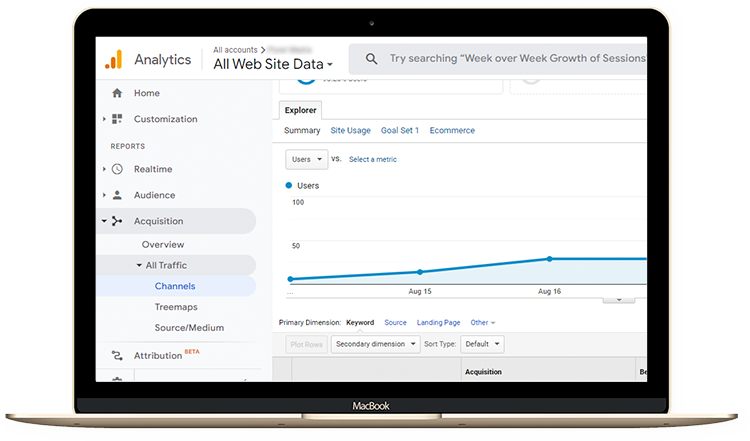Open the All Web Site Data dropdown
Viewport: 750px width, 441px height.
273,64
